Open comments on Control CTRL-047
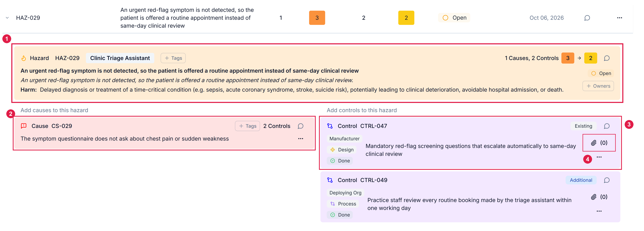Screen dimensions: 644x231 tap(607, 126)
